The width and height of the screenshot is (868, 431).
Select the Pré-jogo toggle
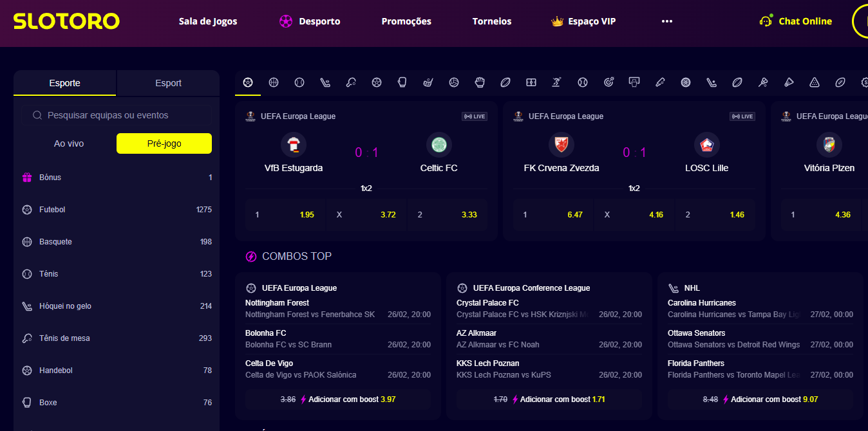[164, 143]
